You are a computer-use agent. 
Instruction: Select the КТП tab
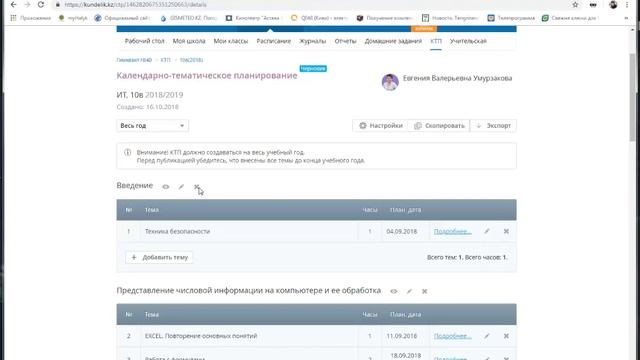[x=436, y=41]
